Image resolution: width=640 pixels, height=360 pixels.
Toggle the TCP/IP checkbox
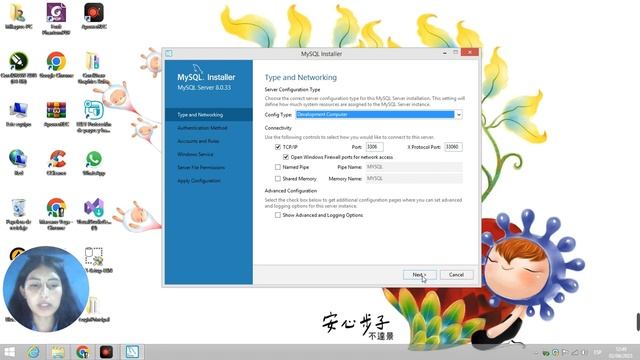click(x=278, y=147)
